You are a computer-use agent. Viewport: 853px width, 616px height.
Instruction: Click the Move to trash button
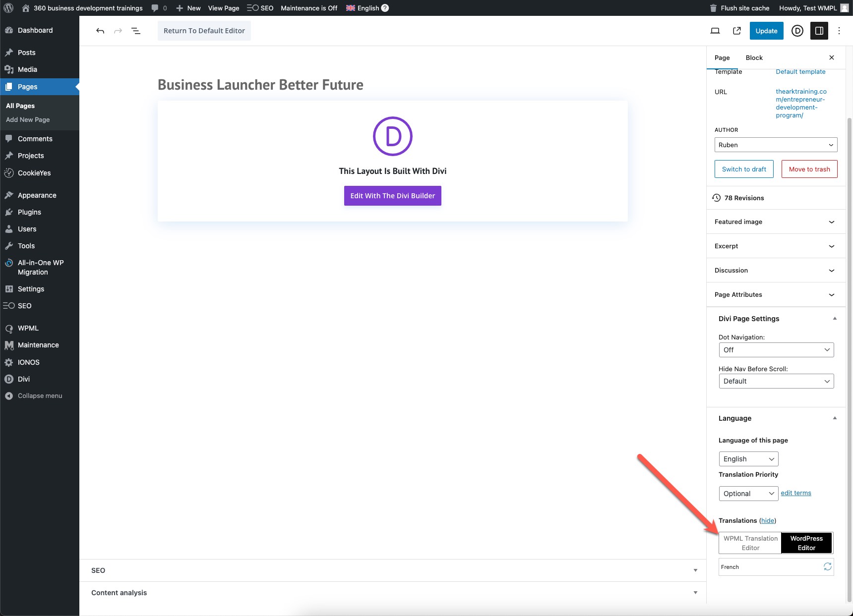(x=809, y=169)
